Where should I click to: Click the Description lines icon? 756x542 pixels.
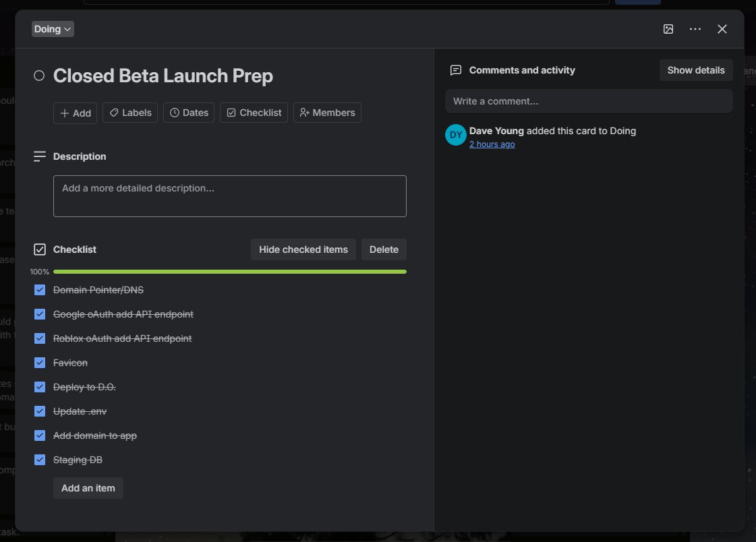pos(40,156)
